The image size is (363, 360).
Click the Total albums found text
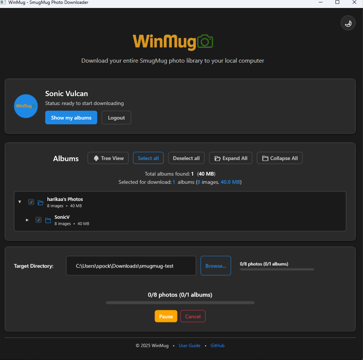point(180,174)
